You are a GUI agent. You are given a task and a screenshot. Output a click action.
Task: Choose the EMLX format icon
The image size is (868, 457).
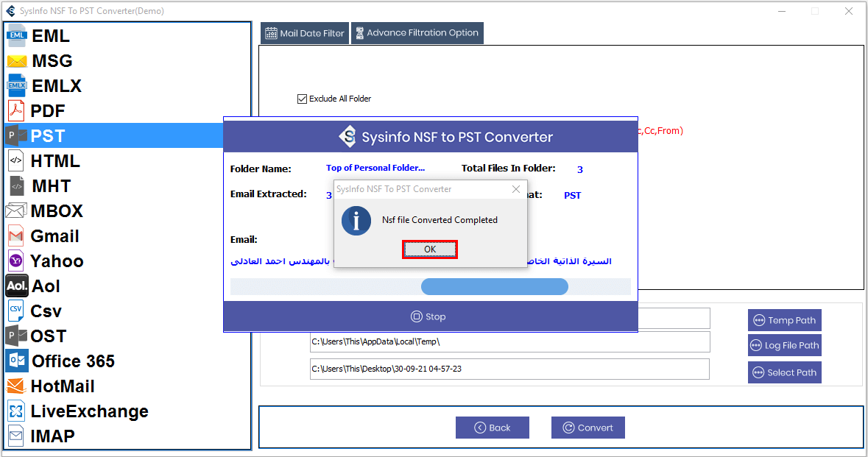point(17,86)
